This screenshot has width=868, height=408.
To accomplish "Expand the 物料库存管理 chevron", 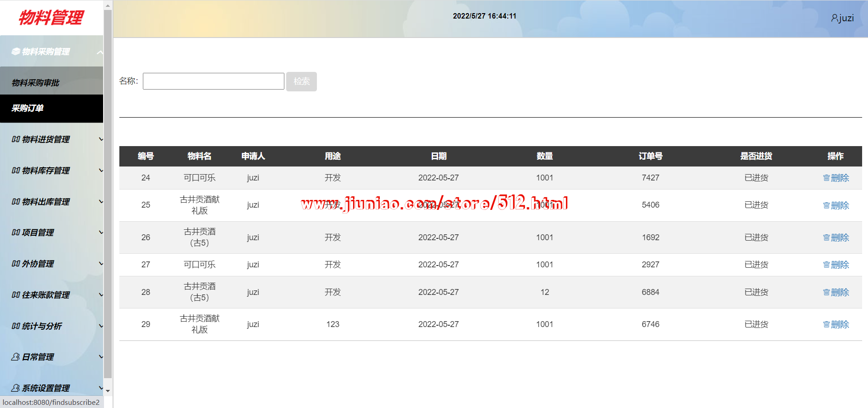I will (101, 171).
